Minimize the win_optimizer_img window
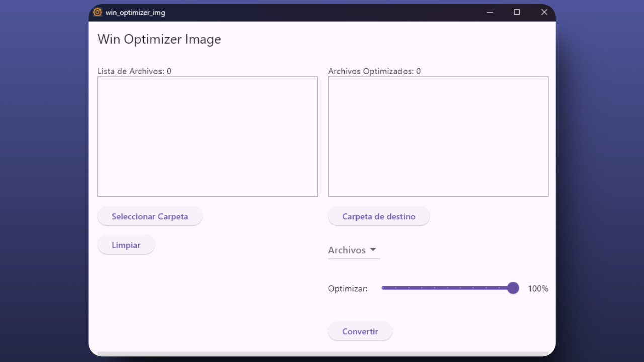This screenshot has height=362, width=644. click(490, 12)
